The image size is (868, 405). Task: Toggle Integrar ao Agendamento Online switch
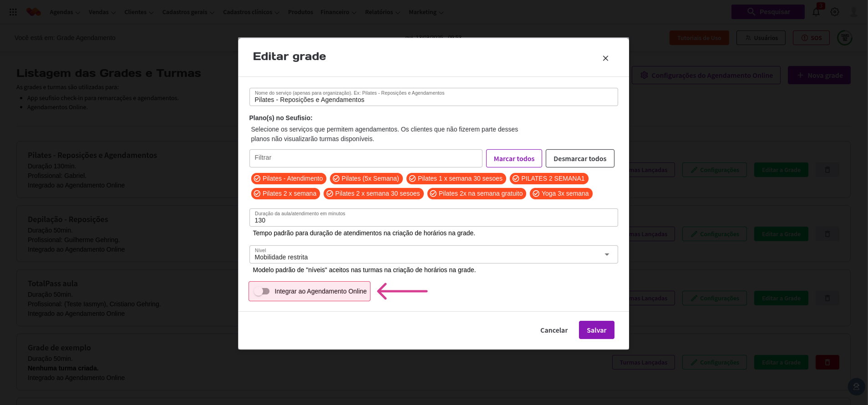(x=262, y=291)
